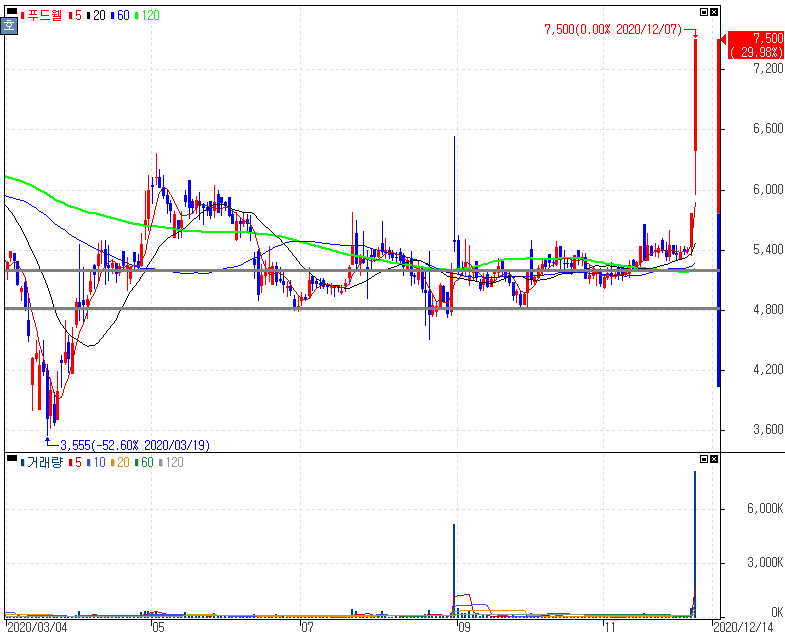Click the 6,000K volume axis label
The width and height of the screenshot is (785, 637).
click(x=765, y=509)
